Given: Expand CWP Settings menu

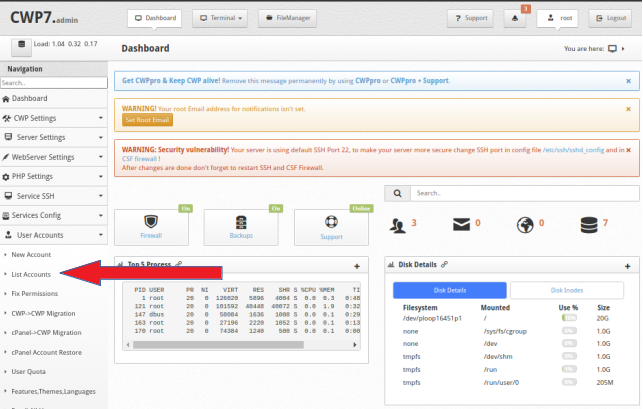Looking at the screenshot, I should 54,118.
